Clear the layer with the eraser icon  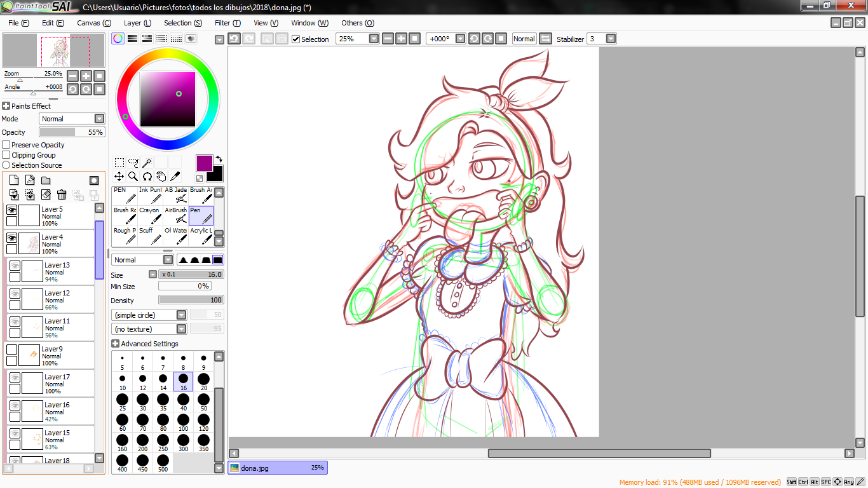(46, 194)
